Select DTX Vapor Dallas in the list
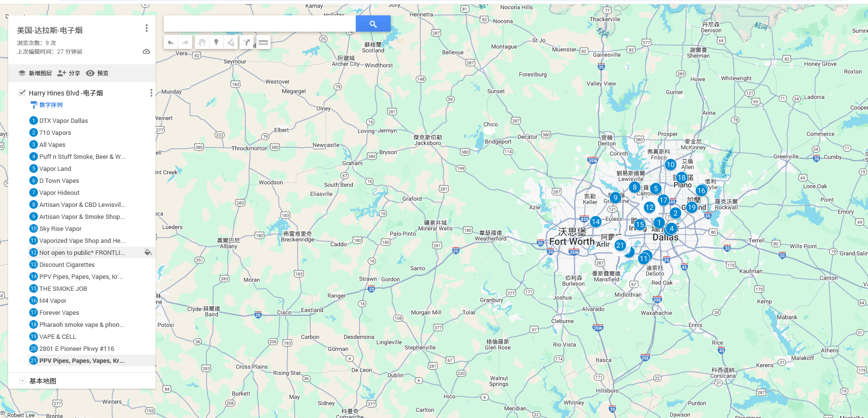The image size is (868, 418). pyautogui.click(x=63, y=120)
